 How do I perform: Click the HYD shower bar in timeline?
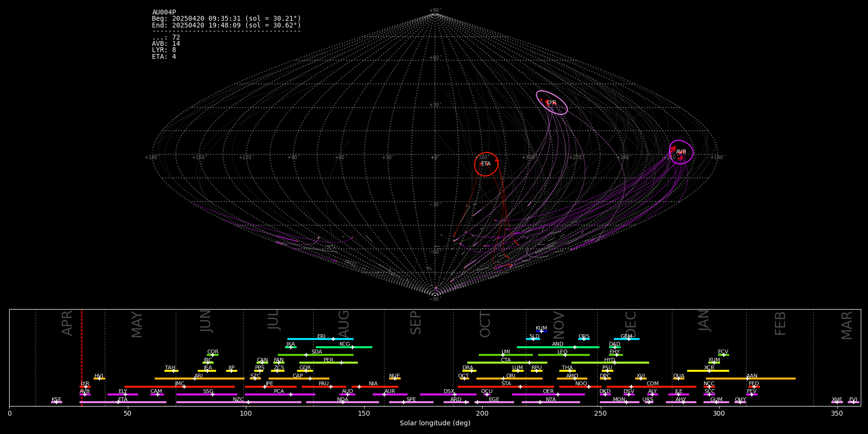point(610,363)
